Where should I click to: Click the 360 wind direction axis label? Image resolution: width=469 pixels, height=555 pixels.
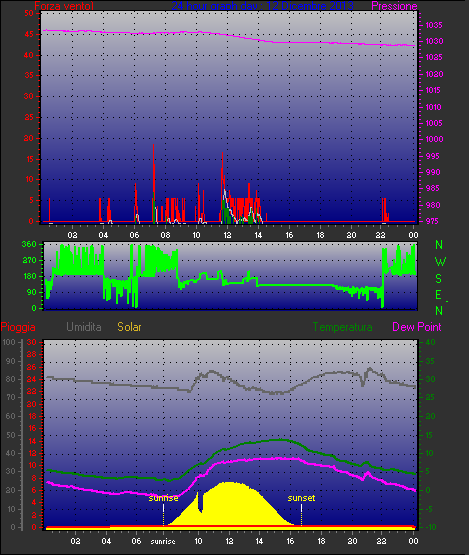(29, 244)
